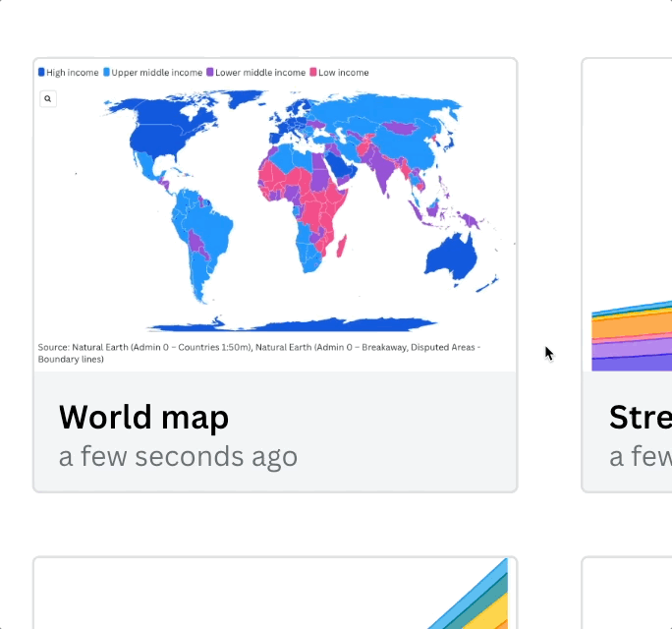Select Antarctica at the bottom of the map

tap(295, 324)
